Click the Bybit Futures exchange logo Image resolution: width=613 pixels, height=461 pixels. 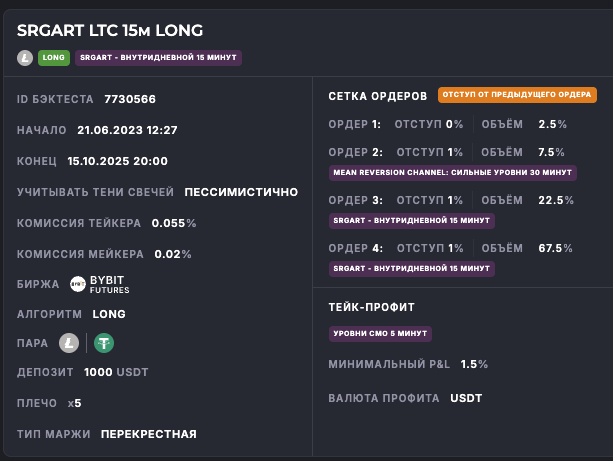pyautogui.click(x=100, y=284)
